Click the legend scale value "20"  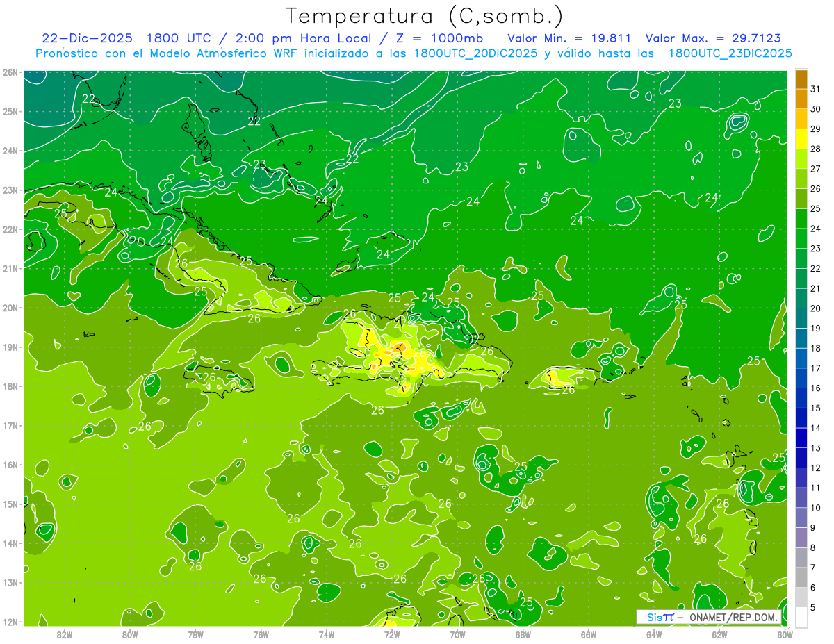tap(815, 308)
